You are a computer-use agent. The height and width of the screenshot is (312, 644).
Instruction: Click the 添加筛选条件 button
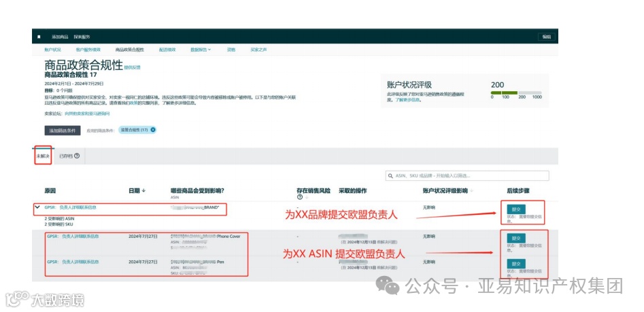(63, 131)
